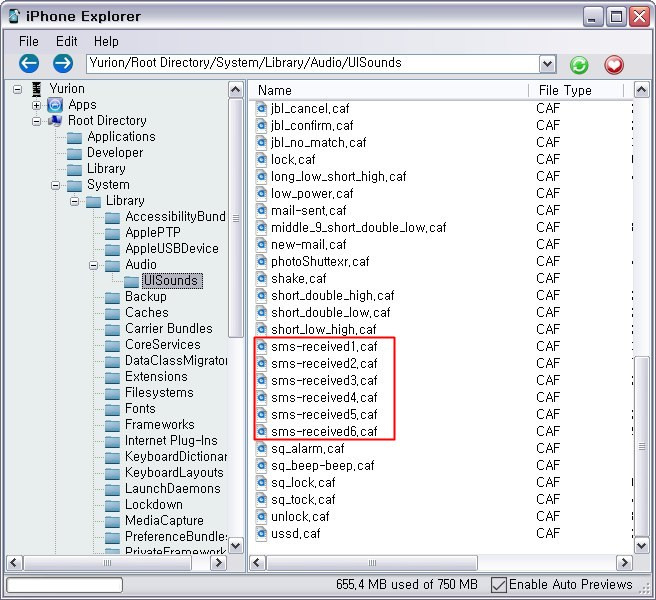This screenshot has width=656, height=600.
Task: Click the file icon of sq_alarm.caf
Action: point(261,449)
